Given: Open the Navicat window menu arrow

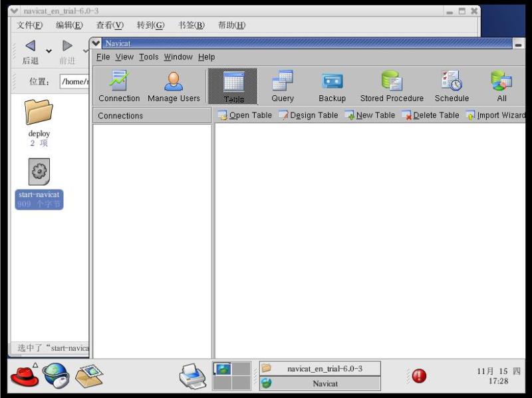Looking at the screenshot, I should [x=97, y=43].
